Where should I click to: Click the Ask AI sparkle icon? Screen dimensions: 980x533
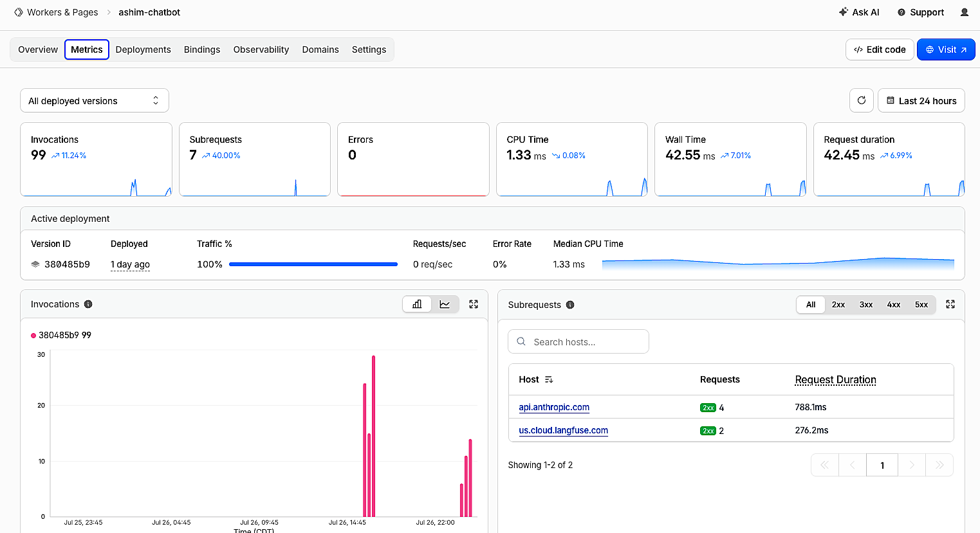coord(844,12)
